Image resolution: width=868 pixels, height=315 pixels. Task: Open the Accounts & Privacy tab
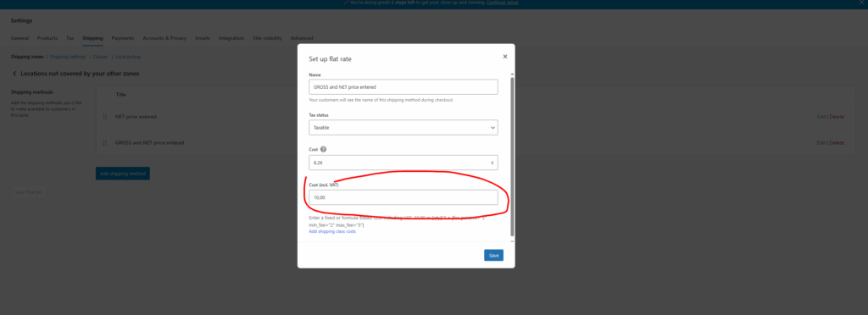tap(164, 38)
